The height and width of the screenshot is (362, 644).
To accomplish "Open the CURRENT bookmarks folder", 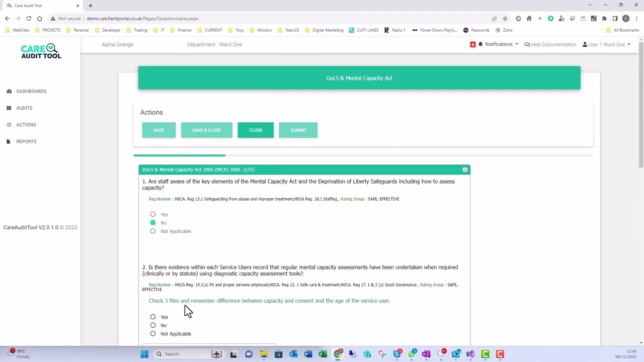I will tap(210, 30).
